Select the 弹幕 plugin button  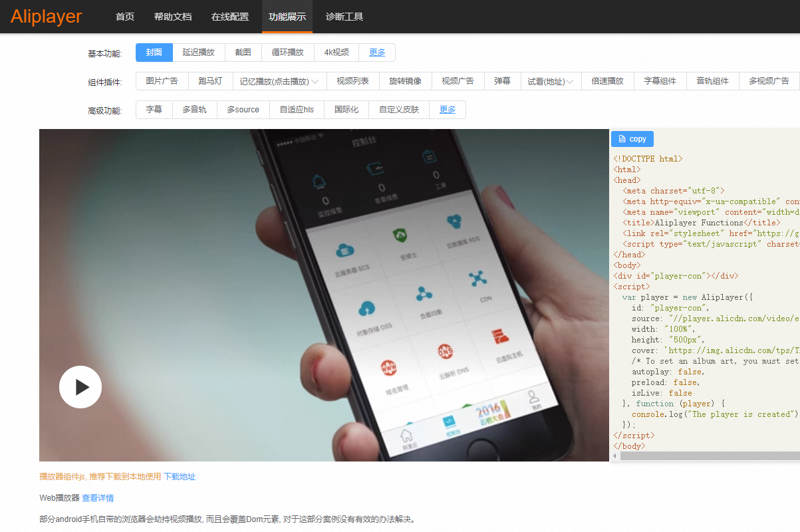pyautogui.click(x=502, y=81)
